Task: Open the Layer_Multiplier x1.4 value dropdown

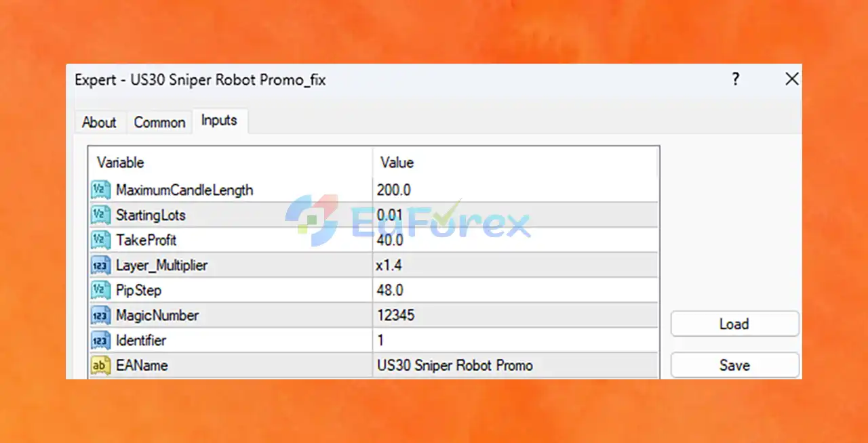Action: [x=515, y=266]
